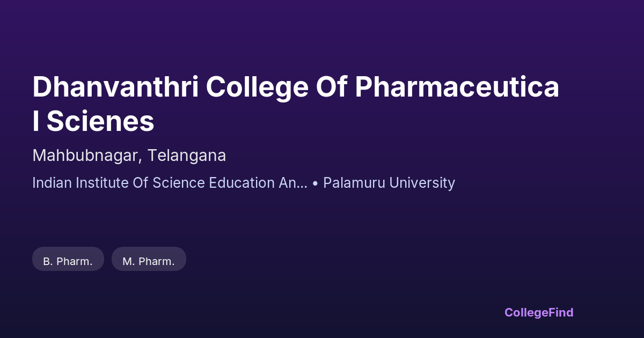
Task: Click Pharmaceutica in the heading's first line
Action: click(x=457, y=87)
